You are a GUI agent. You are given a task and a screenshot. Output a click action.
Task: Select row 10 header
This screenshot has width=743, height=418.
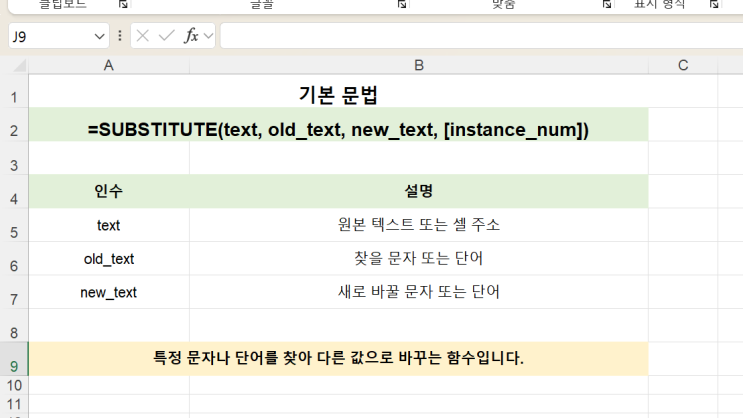click(x=14, y=385)
